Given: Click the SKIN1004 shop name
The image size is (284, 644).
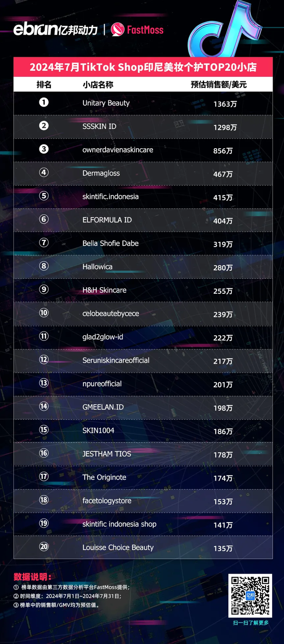Looking at the screenshot, I should (x=98, y=431).
